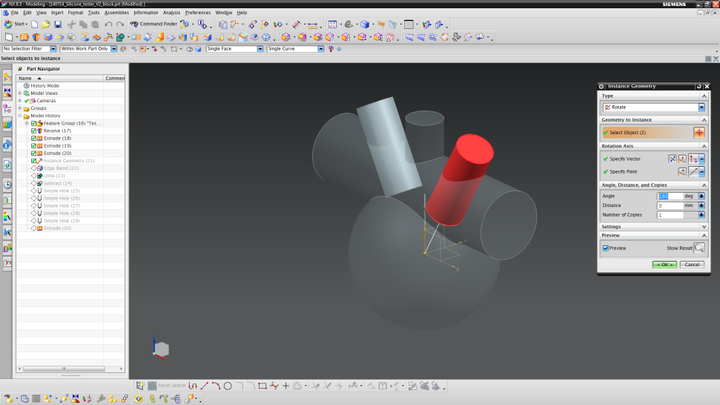Screen dimensions: 720x405
Task: Open a part with the folder icon
Action: coord(46,24)
